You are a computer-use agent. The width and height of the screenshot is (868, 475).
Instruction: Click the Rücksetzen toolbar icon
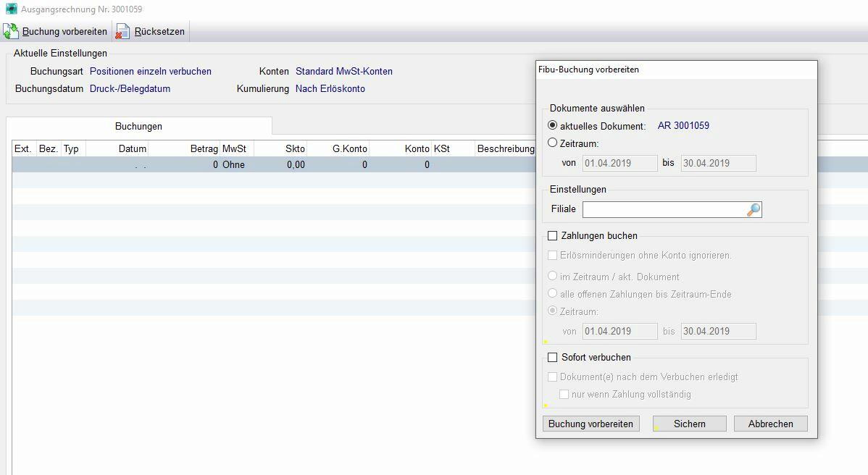click(x=123, y=32)
